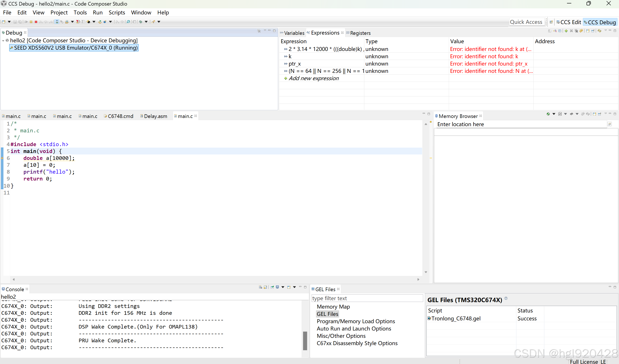
Task: Click Open Console icon in Console toolbar
Action: tap(289, 287)
